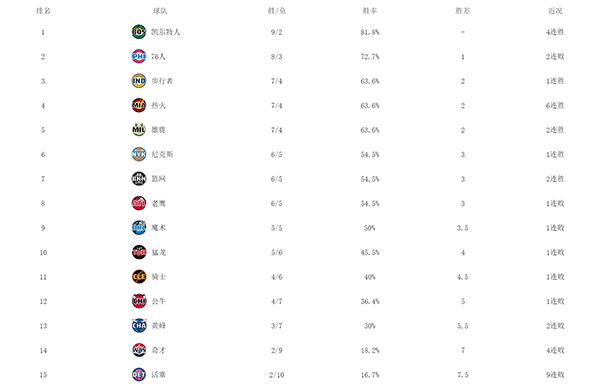Select the Indiana Pacers IND logo

point(139,81)
